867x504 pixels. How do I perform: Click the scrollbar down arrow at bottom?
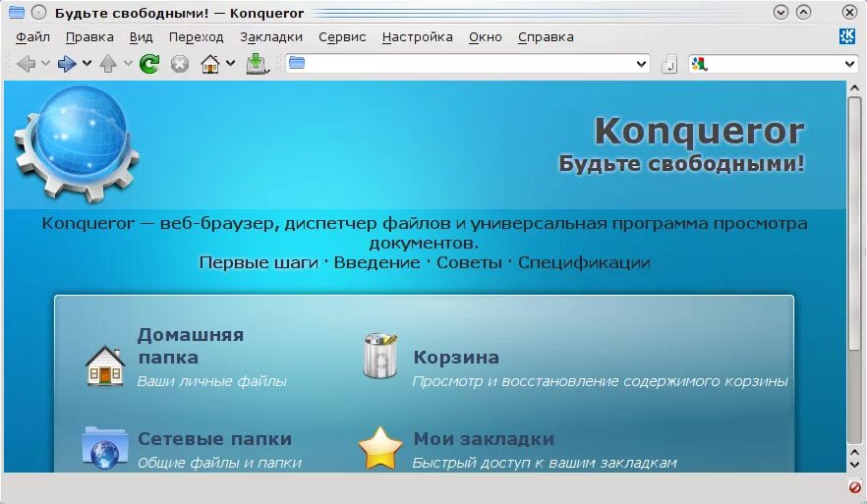point(854,466)
